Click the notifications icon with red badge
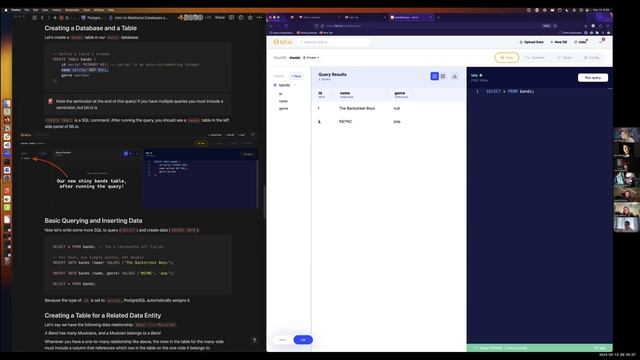The height and width of the screenshot is (360, 640). click(x=602, y=41)
